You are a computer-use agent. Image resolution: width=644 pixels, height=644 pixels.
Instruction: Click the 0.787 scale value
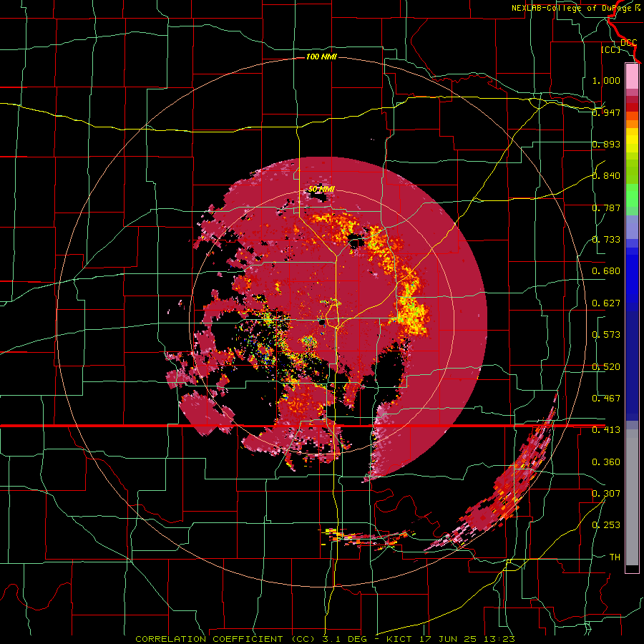point(606,208)
